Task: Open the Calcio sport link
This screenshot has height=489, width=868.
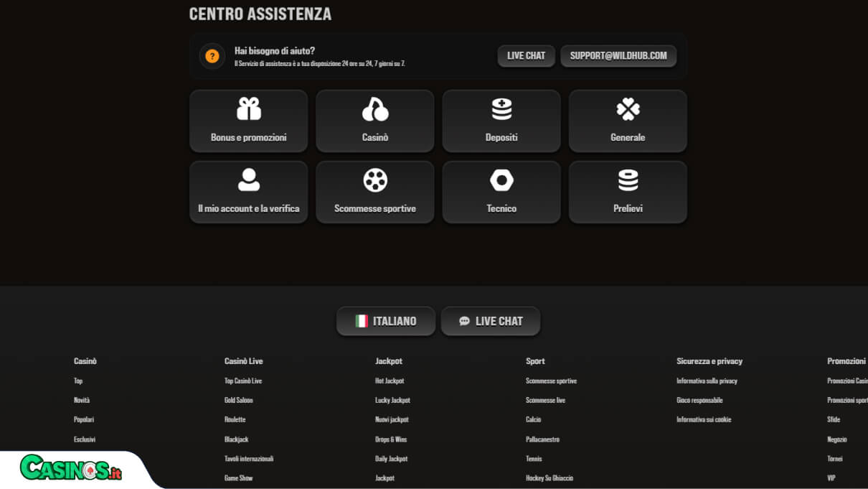Action: coord(534,419)
